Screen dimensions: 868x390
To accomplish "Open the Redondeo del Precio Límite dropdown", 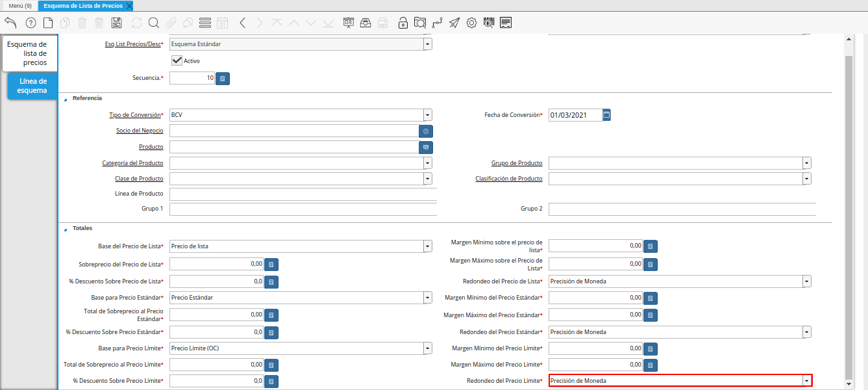I will (806, 381).
